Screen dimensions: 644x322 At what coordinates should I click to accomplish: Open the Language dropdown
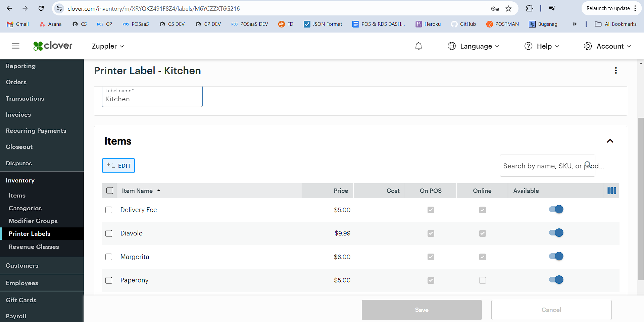click(473, 46)
